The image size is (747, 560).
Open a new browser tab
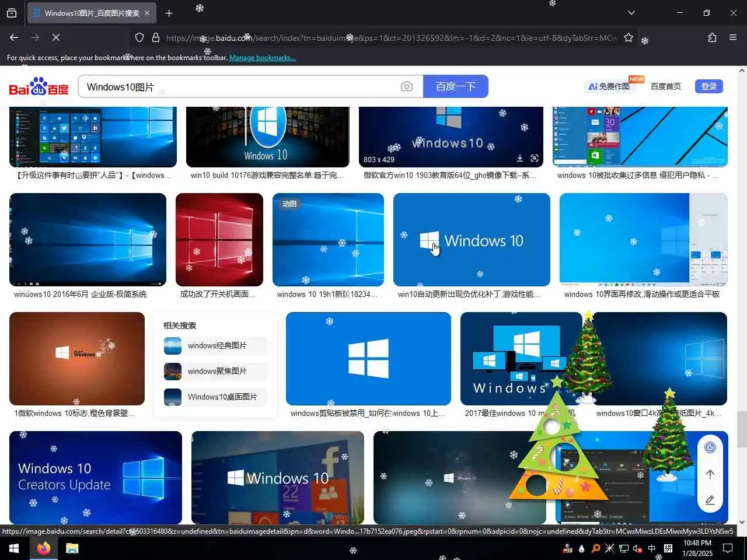click(169, 13)
